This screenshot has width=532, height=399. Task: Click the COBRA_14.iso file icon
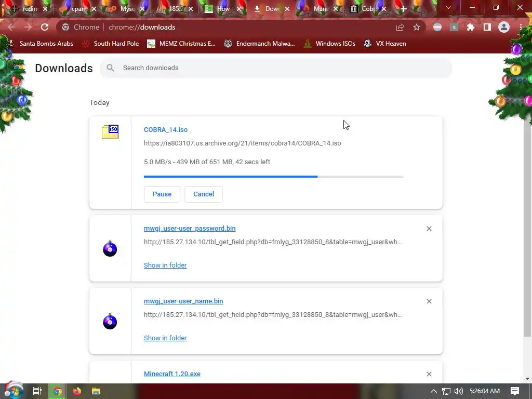[110, 132]
